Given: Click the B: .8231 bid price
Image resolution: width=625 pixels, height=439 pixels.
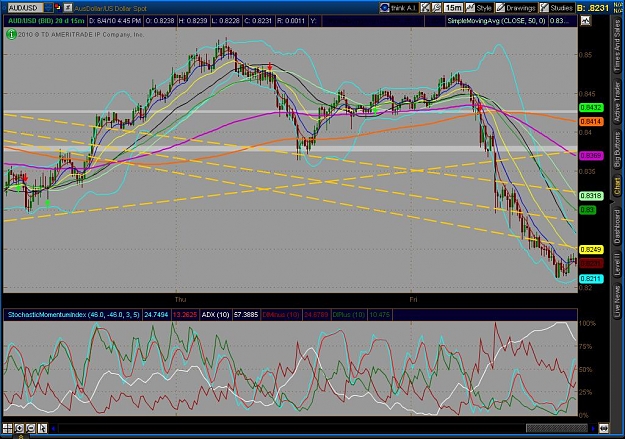Looking at the screenshot, I should [593, 8].
